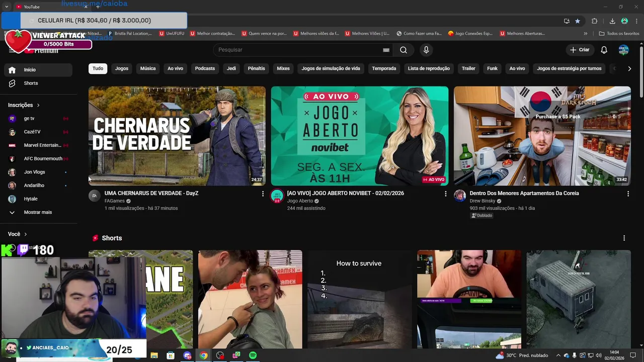
Task: Open more options for UMA CHERNARUS DE VERDADE video
Action: [x=263, y=194]
